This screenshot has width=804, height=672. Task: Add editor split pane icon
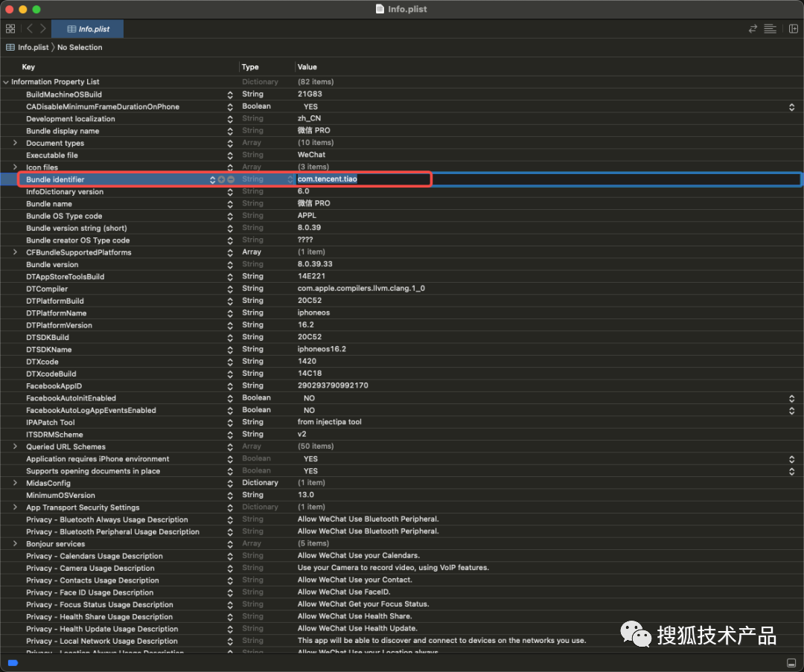(794, 29)
